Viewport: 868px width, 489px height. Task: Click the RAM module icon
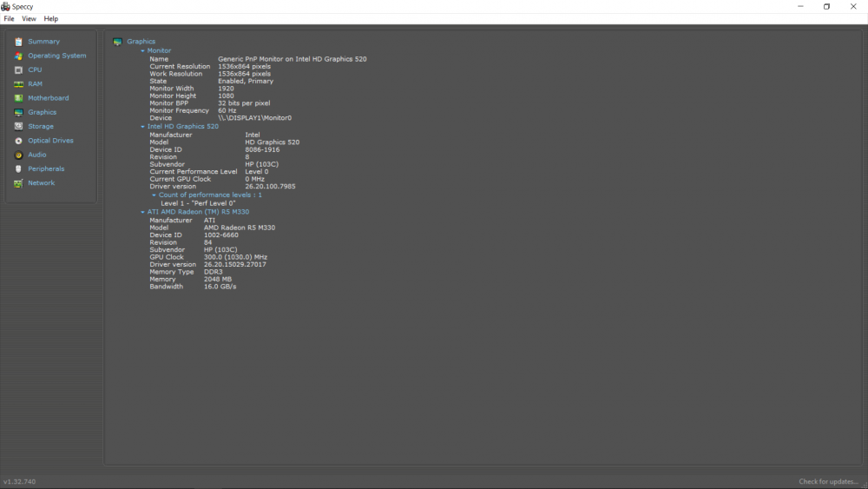pyautogui.click(x=18, y=84)
